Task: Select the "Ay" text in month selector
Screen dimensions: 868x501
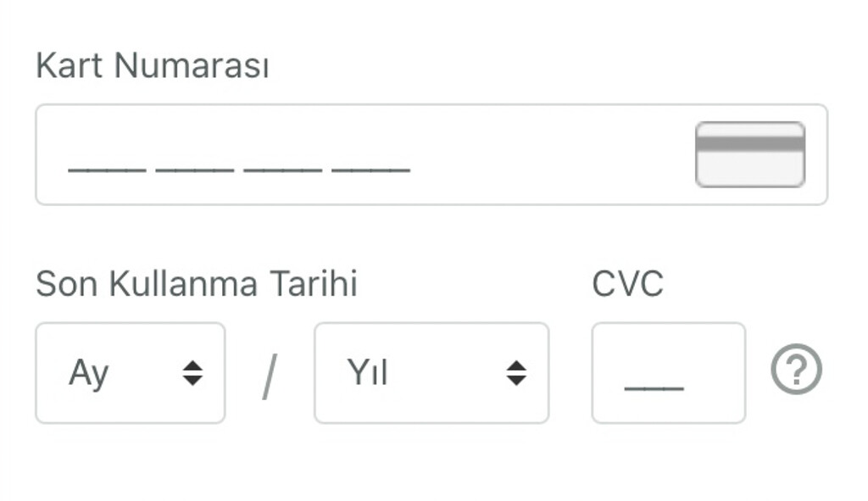Action: pos(89,373)
